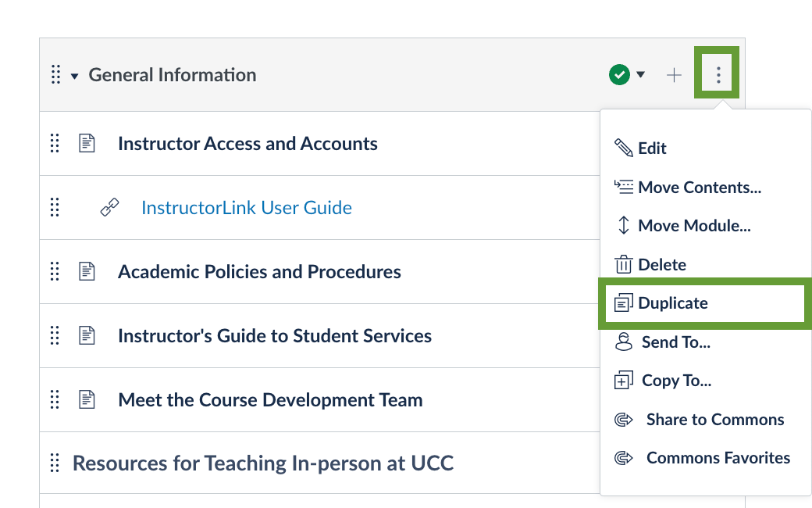Grab the drag handle beside General Information
This screenshot has height=508, width=812.
55,75
